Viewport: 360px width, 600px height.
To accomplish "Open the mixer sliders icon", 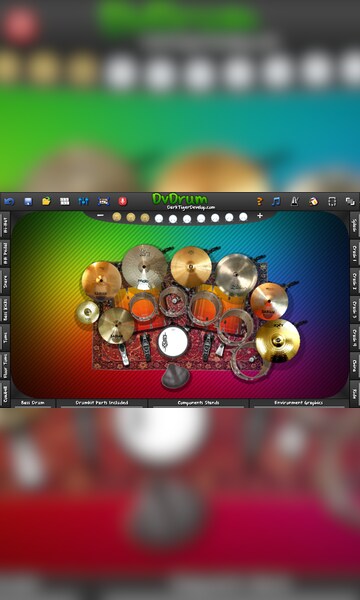I will pyautogui.click(x=83, y=201).
